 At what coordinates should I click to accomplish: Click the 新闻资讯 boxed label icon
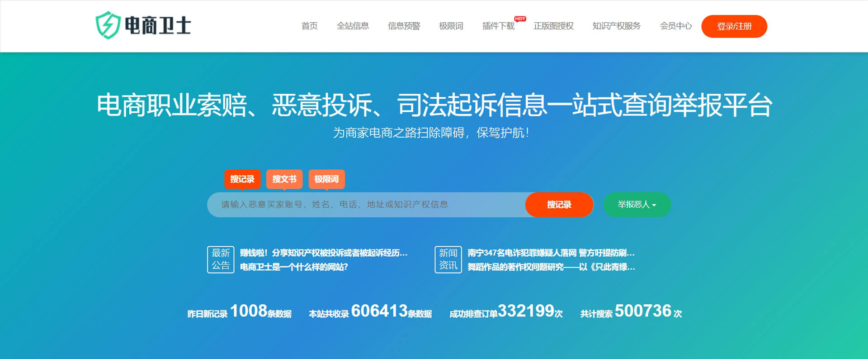[x=448, y=259]
